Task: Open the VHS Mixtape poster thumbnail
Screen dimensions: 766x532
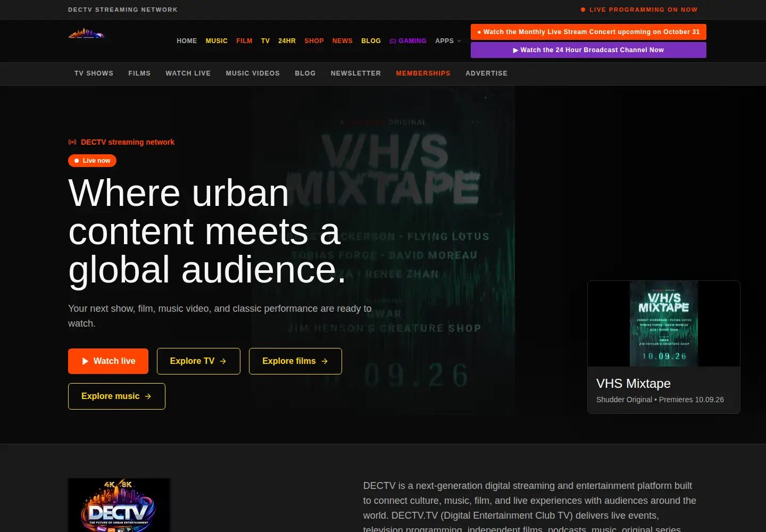Action: [664, 323]
